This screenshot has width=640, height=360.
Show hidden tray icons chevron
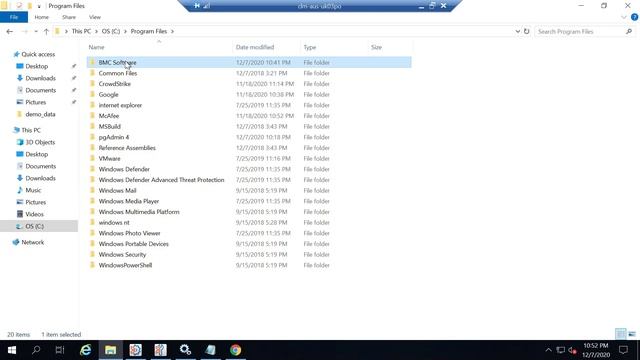[x=549, y=350]
